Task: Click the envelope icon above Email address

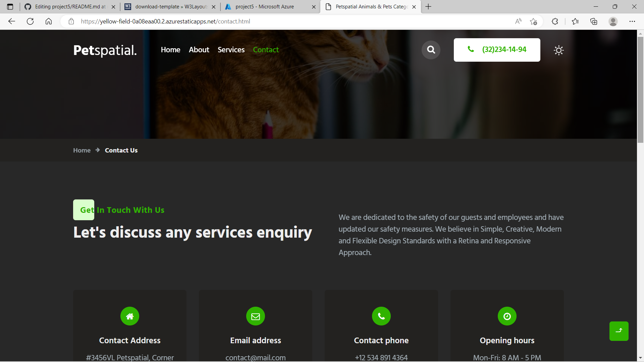Action: pyautogui.click(x=256, y=316)
